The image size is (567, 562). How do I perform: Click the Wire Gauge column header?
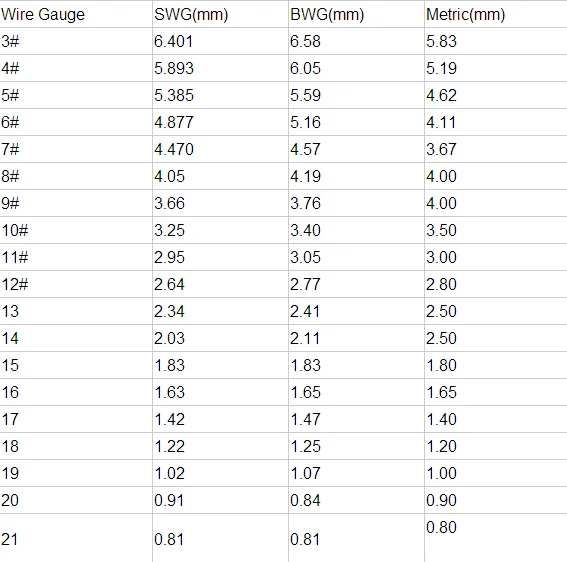point(43,14)
